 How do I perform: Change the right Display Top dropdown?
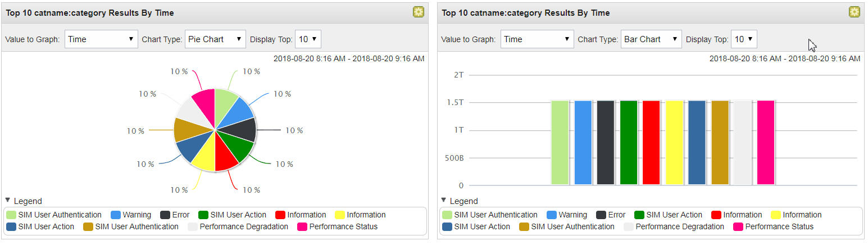pos(744,39)
